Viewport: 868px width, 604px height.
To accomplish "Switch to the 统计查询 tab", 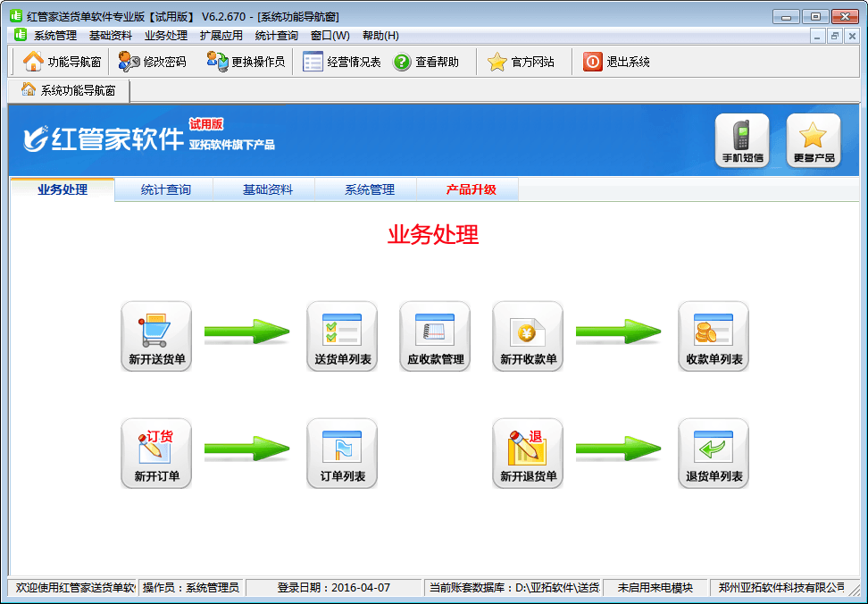I will click(165, 189).
